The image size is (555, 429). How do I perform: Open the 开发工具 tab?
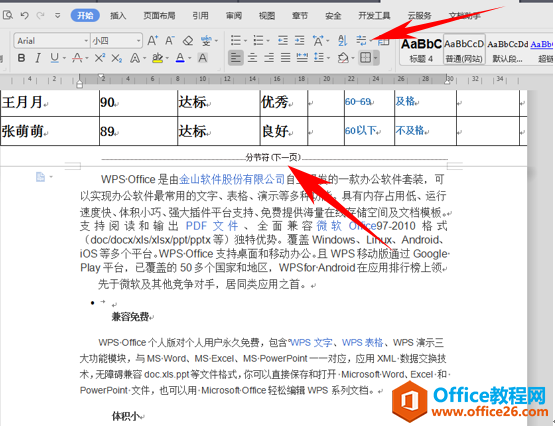tap(374, 16)
